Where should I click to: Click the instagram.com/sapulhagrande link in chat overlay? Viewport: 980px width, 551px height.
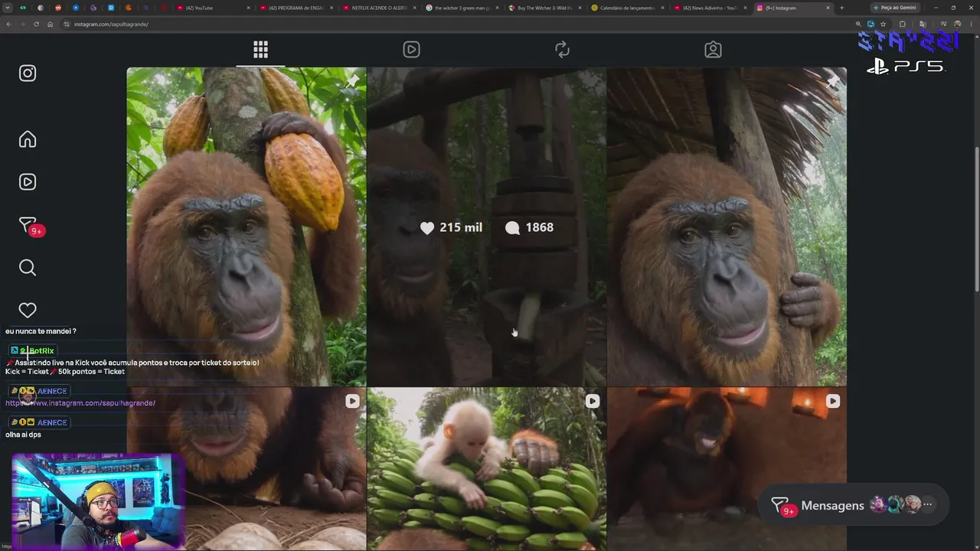pos(80,403)
